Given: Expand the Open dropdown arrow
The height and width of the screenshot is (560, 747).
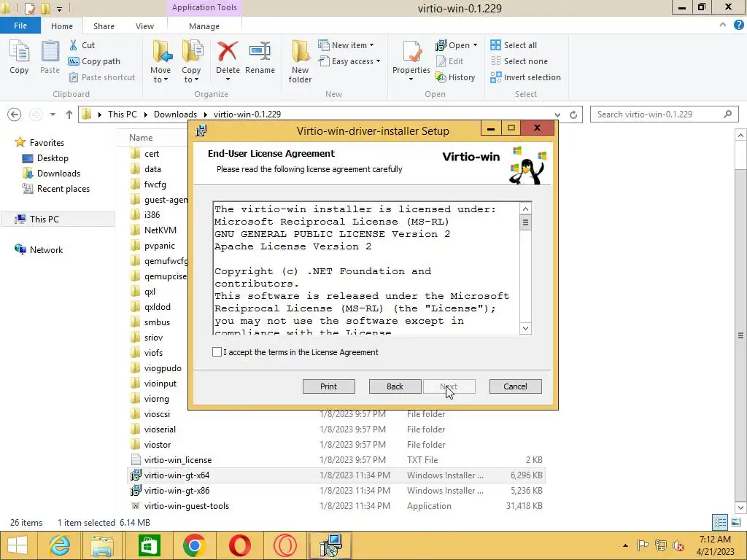Looking at the screenshot, I should click(475, 45).
